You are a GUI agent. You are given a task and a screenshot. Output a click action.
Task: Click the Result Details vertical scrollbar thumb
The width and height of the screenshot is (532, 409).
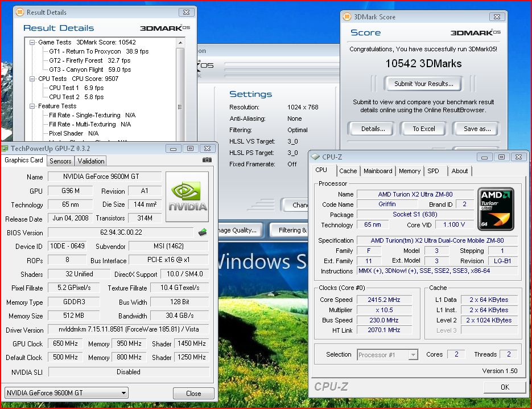[180, 107]
